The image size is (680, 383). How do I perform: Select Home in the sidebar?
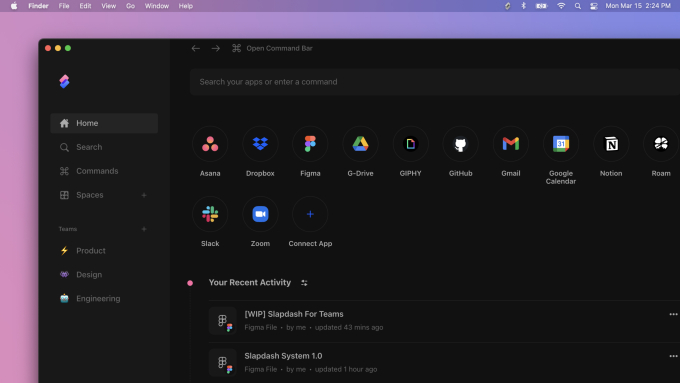pyautogui.click(x=104, y=123)
